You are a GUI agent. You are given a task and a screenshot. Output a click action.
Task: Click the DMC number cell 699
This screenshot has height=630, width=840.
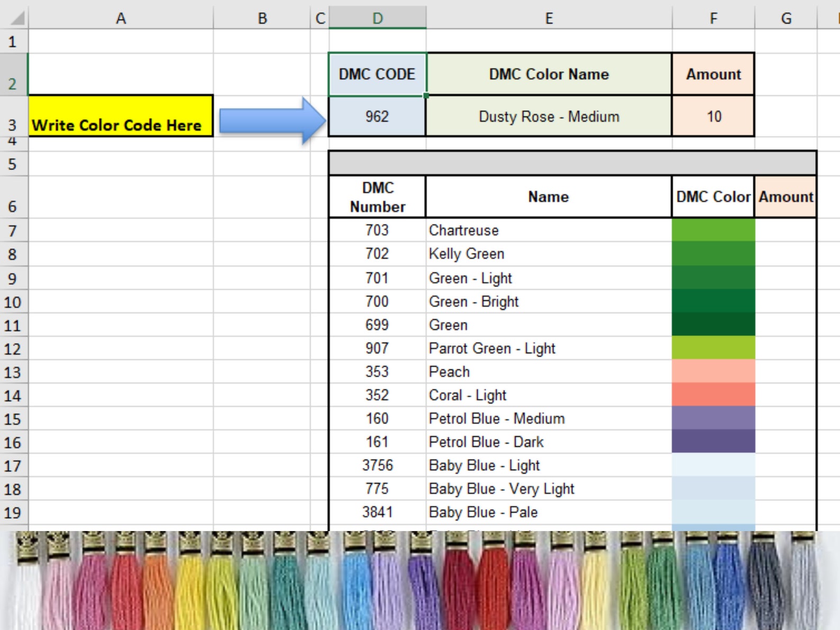click(x=377, y=324)
